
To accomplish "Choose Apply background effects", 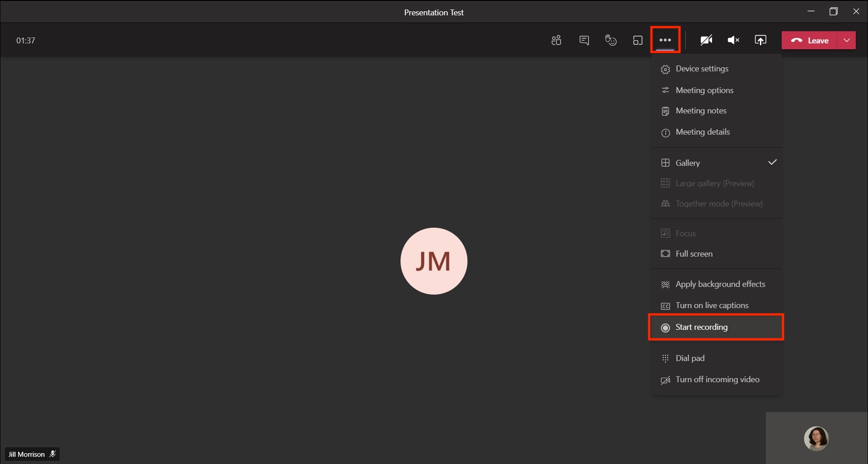I will [x=720, y=284].
